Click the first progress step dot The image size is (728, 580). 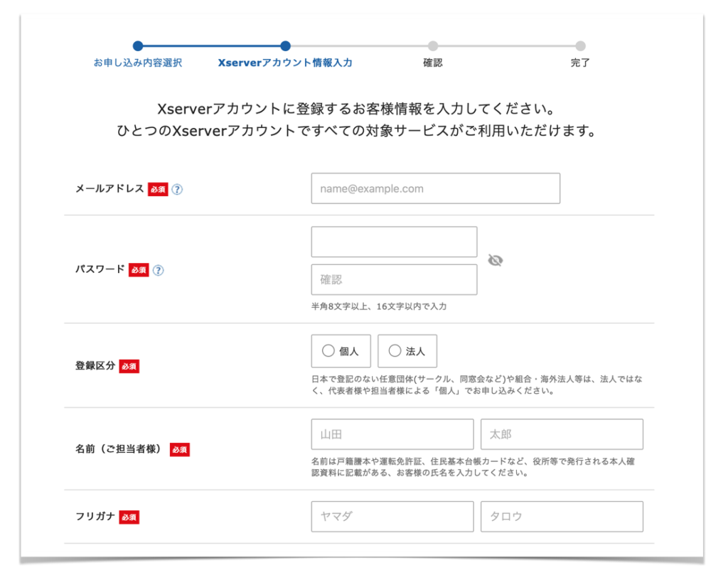click(x=138, y=46)
